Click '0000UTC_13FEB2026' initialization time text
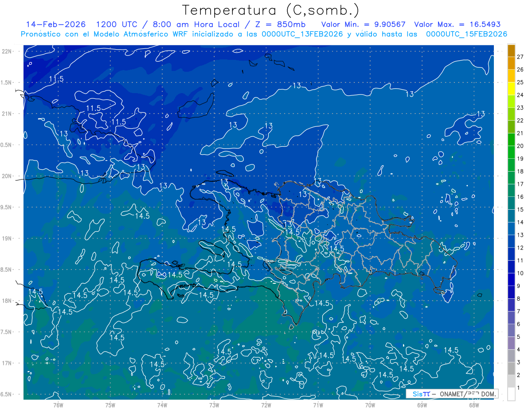 (x=302, y=34)
